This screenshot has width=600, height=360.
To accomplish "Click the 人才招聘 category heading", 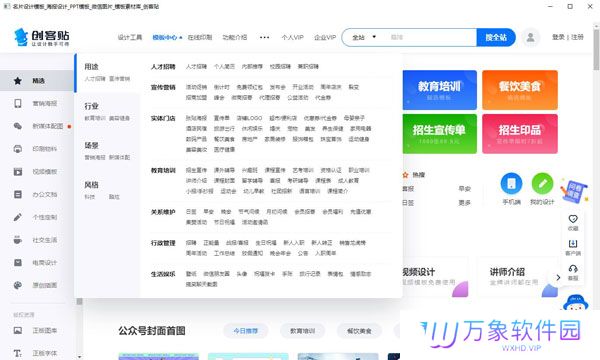I will [163, 67].
